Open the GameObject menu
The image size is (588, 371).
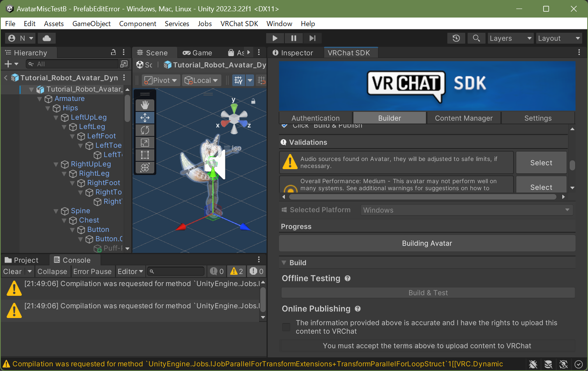click(x=92, y=23)
